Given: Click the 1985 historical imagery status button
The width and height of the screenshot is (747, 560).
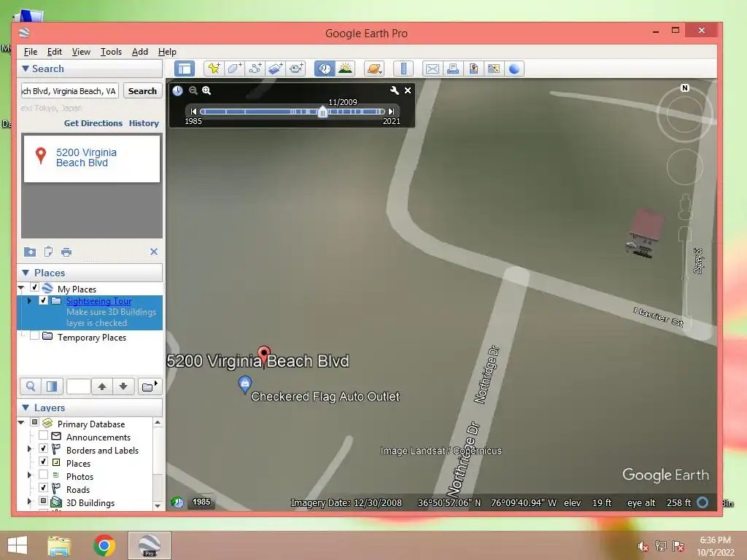Looking at the screenshot, I should click(x=201, y=502).
